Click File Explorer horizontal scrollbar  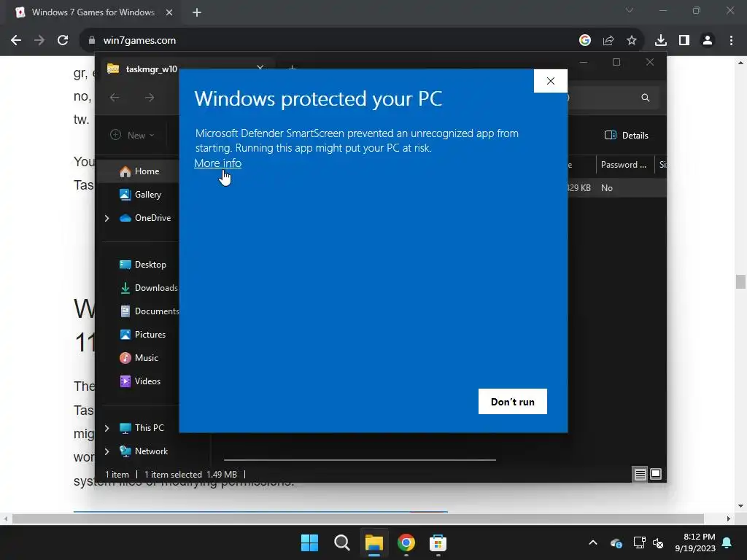(360, 460)
